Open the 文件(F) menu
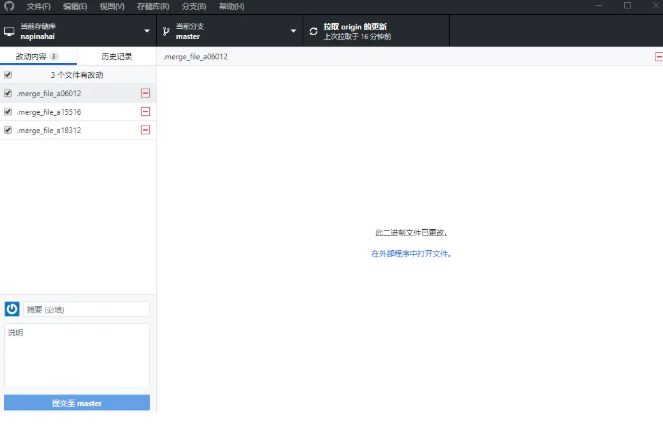The width and height of the screenshot is (663, 437). 38,6
